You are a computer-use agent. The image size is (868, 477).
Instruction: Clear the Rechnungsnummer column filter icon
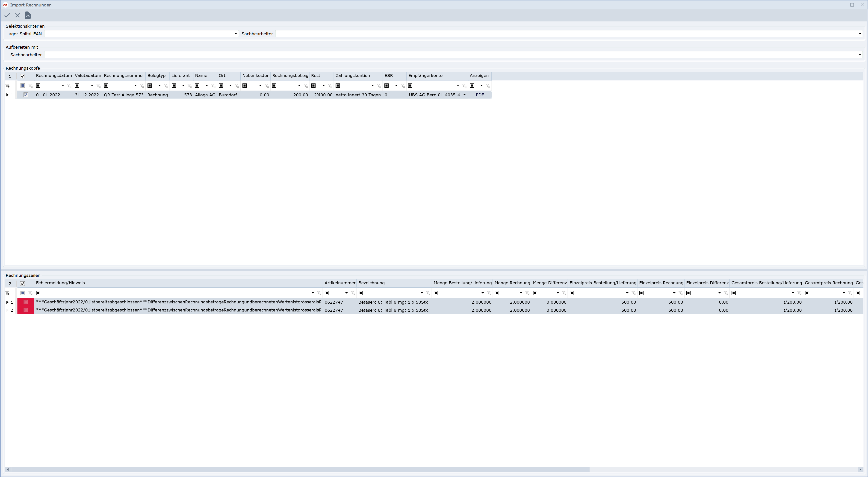(142, 86)
